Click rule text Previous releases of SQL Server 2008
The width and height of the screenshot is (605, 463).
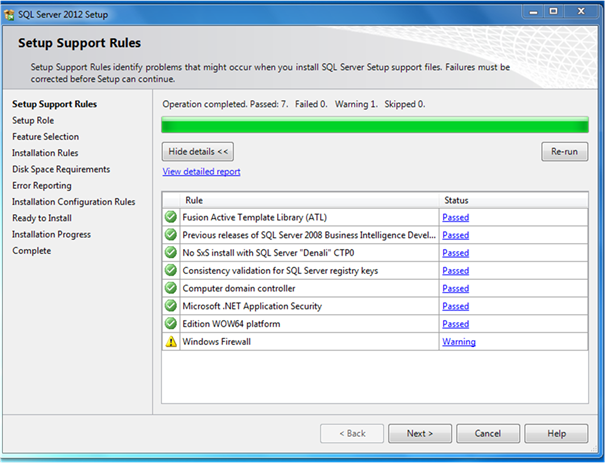pyautogui.click(x=309, y=235)
